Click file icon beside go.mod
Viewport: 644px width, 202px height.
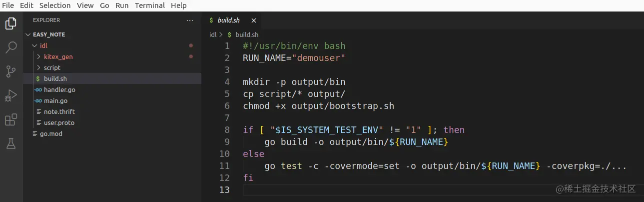[34, 134]
